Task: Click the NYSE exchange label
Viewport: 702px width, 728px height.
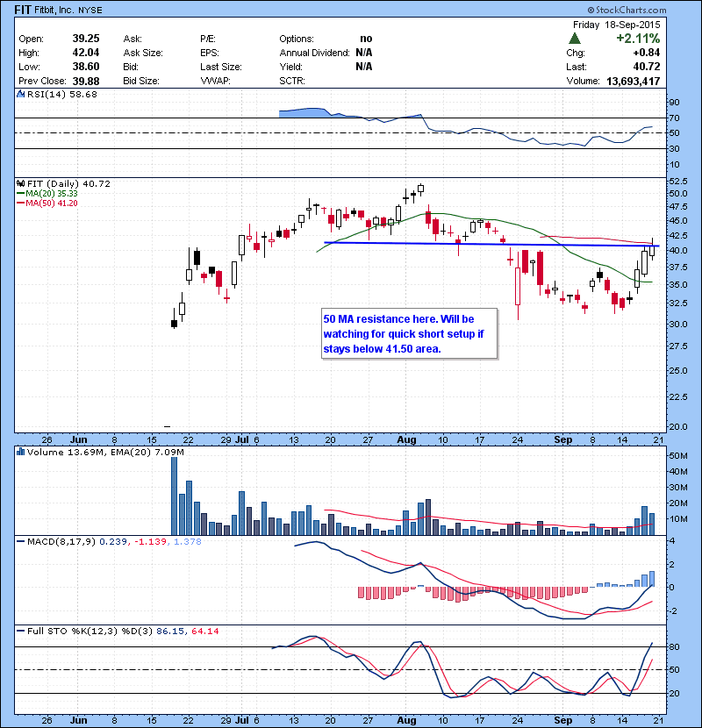Action: [90, 11]
